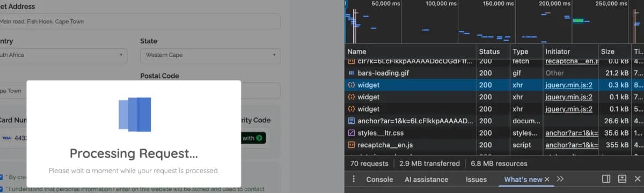Click the green 'with' payment button
This screenshot has height=193, width=644.
pyautogui.click(x=254, y=138)
